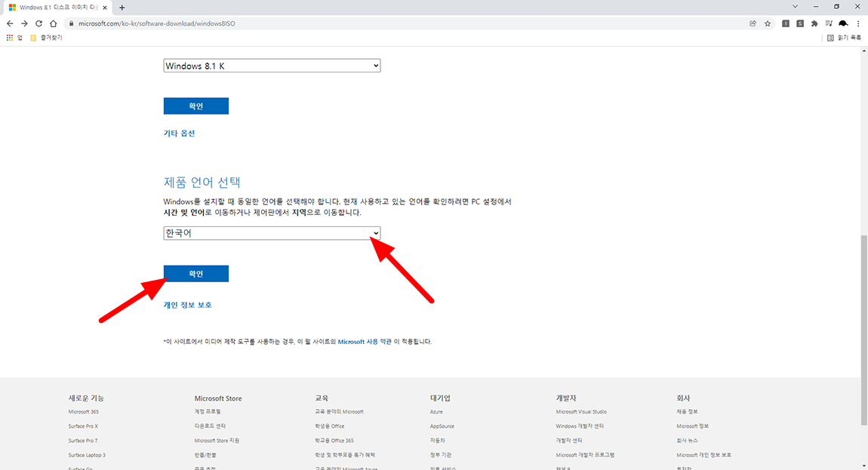Image resolution: width=868 pixels, height=470 pixels.
Task: Open Surface Pro 7 footer link
Action: 82,441
